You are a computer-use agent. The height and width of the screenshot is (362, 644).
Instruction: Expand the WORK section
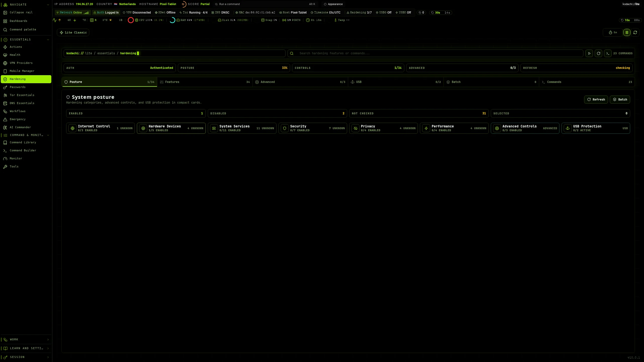click(x=26, y=339)
